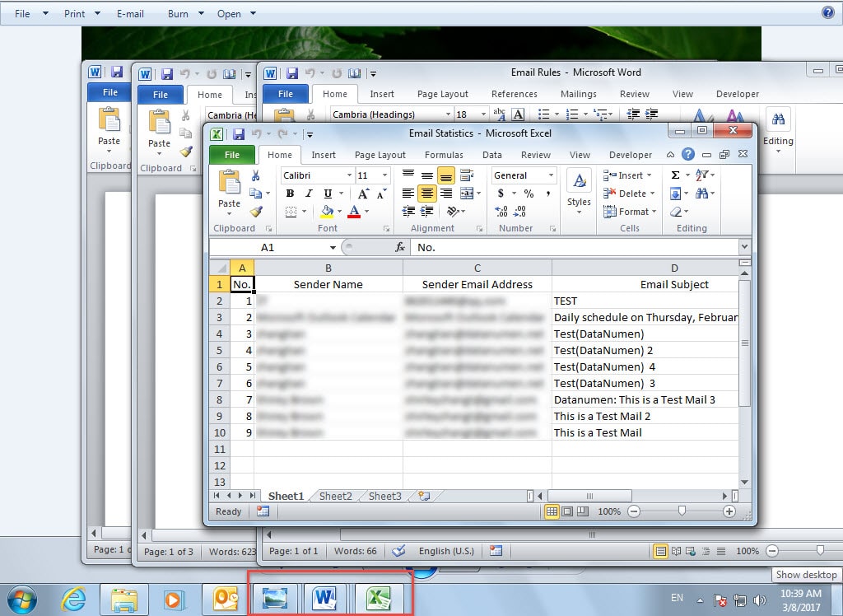Viewport: 843px width, 616px height.
Task: Click the Wrap Text icon in Excel
Action: [x=467, y=175]
